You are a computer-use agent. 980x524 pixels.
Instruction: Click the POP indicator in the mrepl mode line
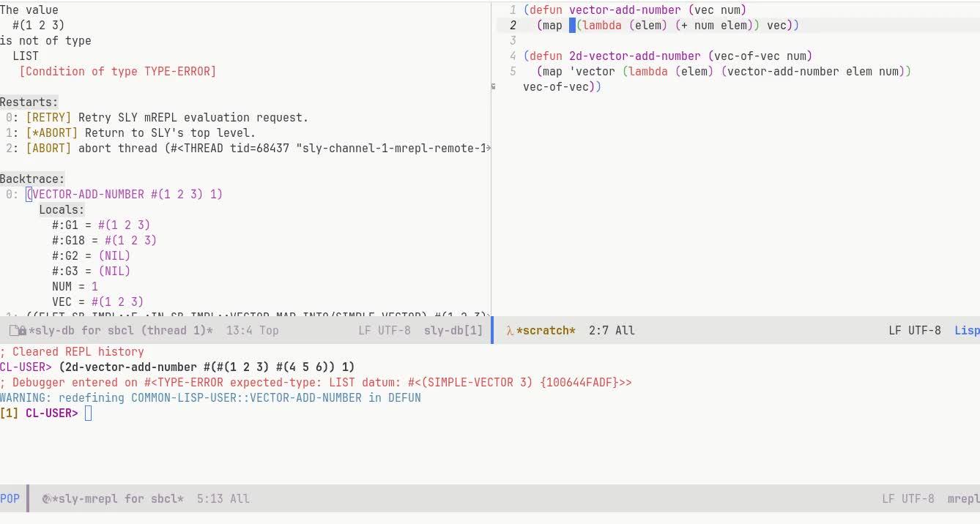click(10, 498)
